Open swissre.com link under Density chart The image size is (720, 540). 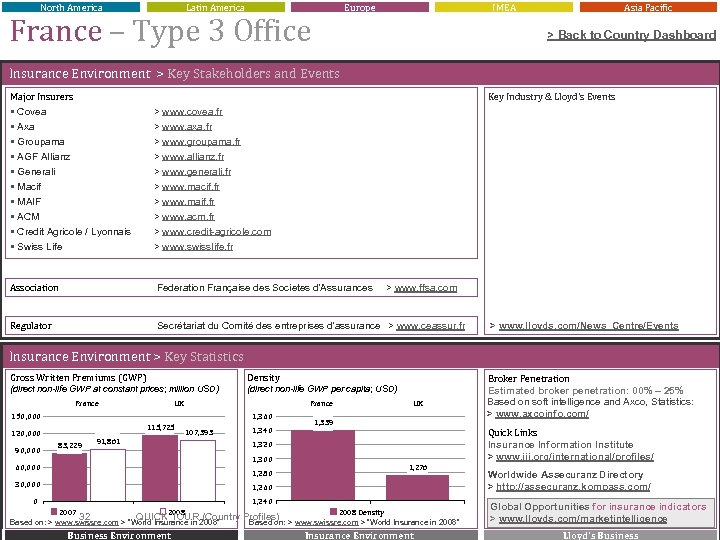[326, 523]
